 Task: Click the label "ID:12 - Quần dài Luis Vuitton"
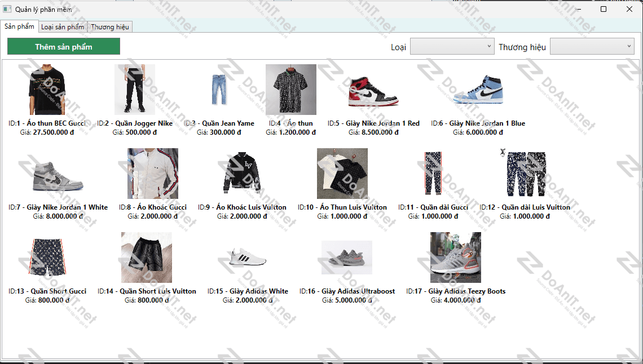click(525, 207)
